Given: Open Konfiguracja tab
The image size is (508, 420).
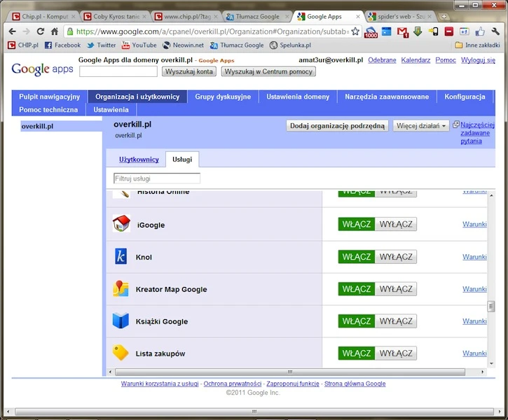Looking at the screenshot, I should (x=465, y=97).
